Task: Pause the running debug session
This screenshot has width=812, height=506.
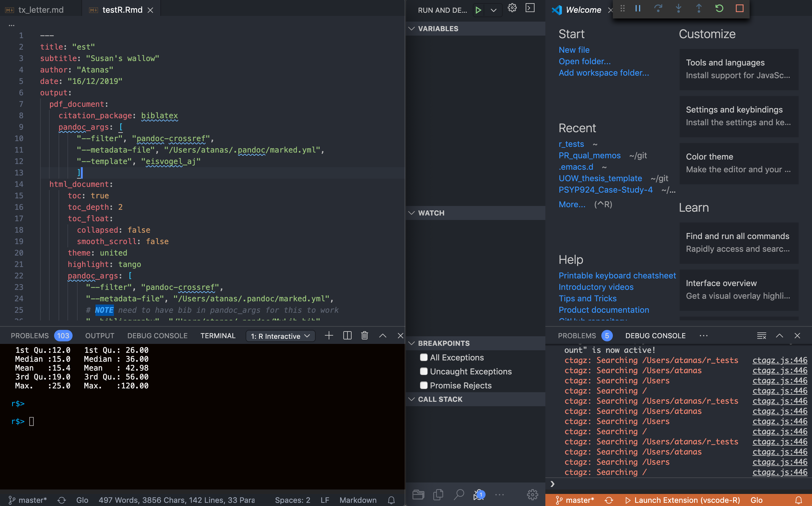Action: (638, 8)
